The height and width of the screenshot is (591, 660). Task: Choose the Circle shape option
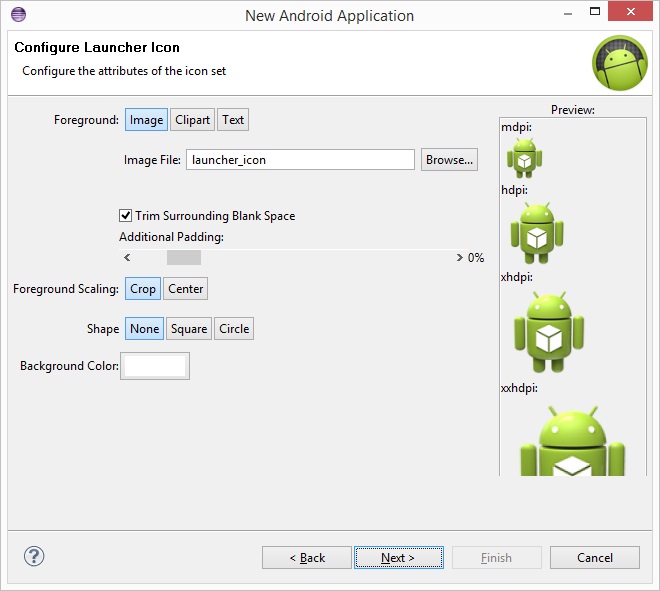click(x=234, y=329)
